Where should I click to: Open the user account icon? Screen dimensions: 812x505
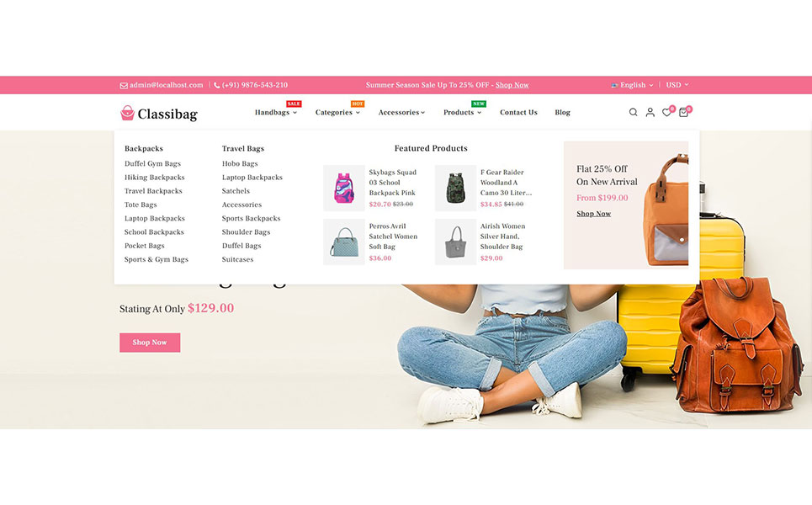click(650, 113)
